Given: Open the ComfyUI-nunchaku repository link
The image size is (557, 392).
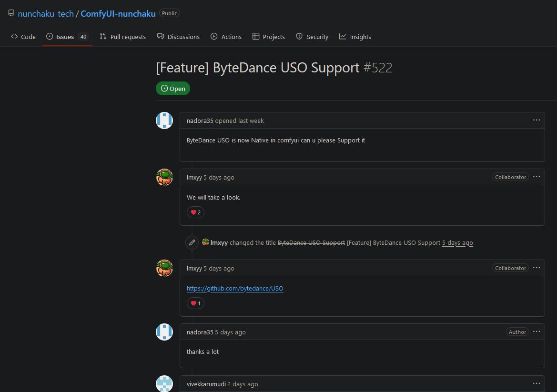Looking at the screenshot, I should (118, 13).
